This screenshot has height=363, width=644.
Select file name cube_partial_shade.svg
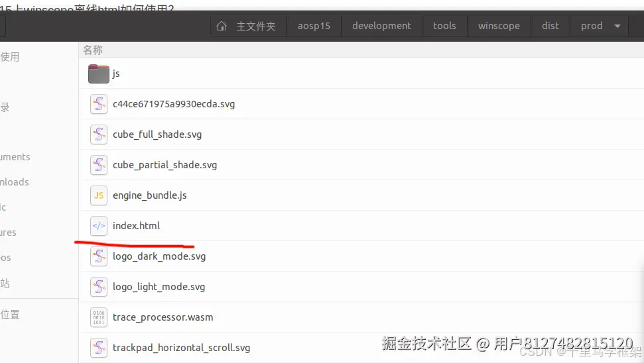point(164,165)
